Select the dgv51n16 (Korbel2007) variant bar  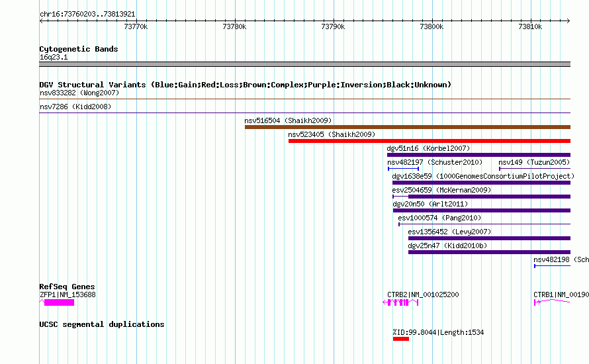[x=478, y=155]
